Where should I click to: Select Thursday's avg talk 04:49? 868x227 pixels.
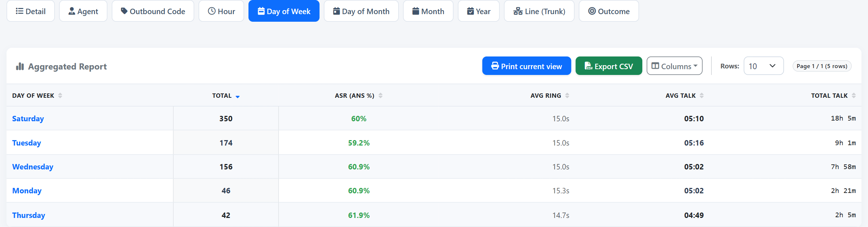[x=694, y=215]
